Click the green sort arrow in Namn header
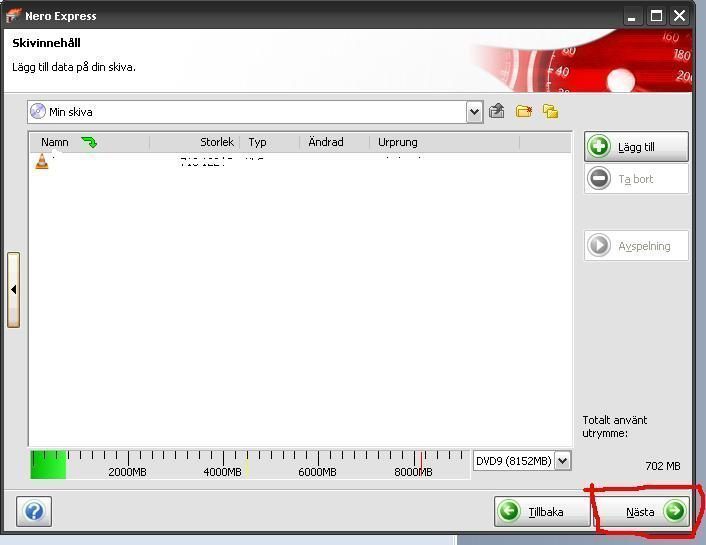Image resolution: width=706 pixels, height=545 pixels. 89,142
